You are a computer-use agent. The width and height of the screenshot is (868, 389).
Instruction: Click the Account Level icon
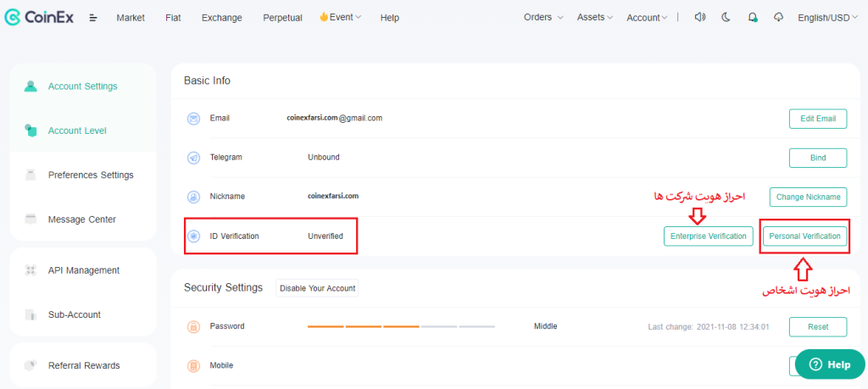(x=31, y=131)
